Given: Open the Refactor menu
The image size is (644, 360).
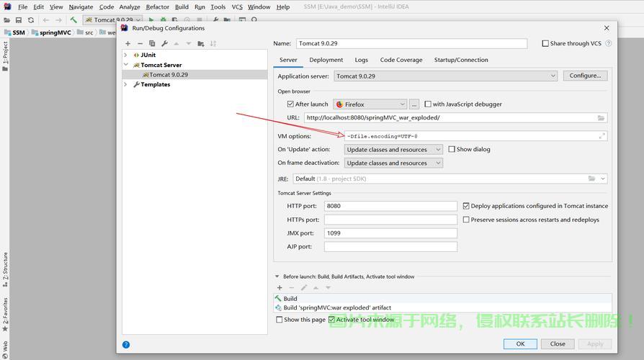Looking at the screenshot, I should click(157, 7).
